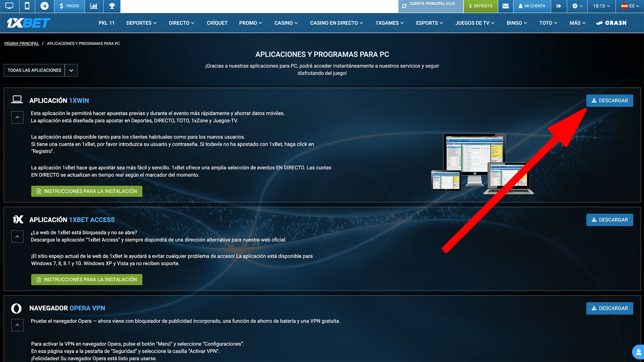Collapse the 1XBET ACCESS section
644x362 pixels.
[x=17, y=237]
